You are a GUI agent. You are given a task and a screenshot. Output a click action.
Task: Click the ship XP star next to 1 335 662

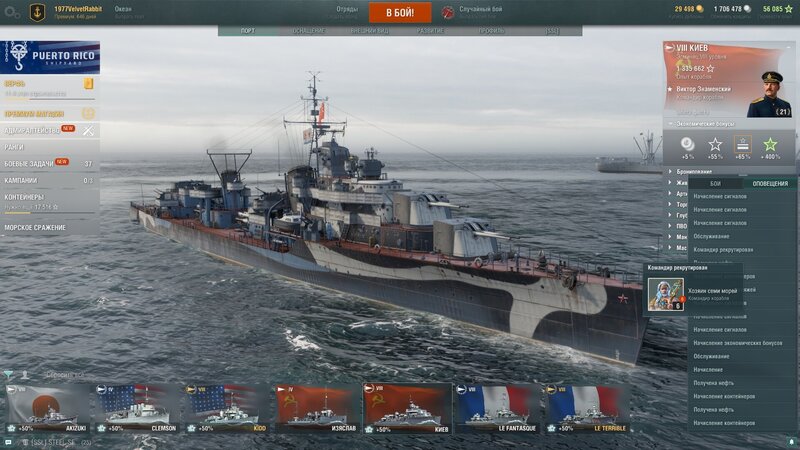tap(710, 68)
